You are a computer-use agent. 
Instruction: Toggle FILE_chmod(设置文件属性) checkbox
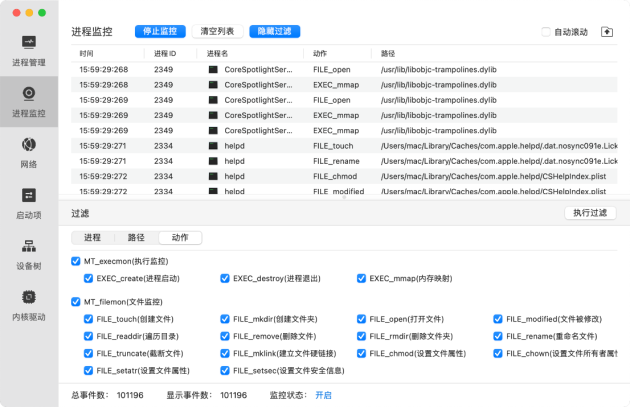click(361, 354)
